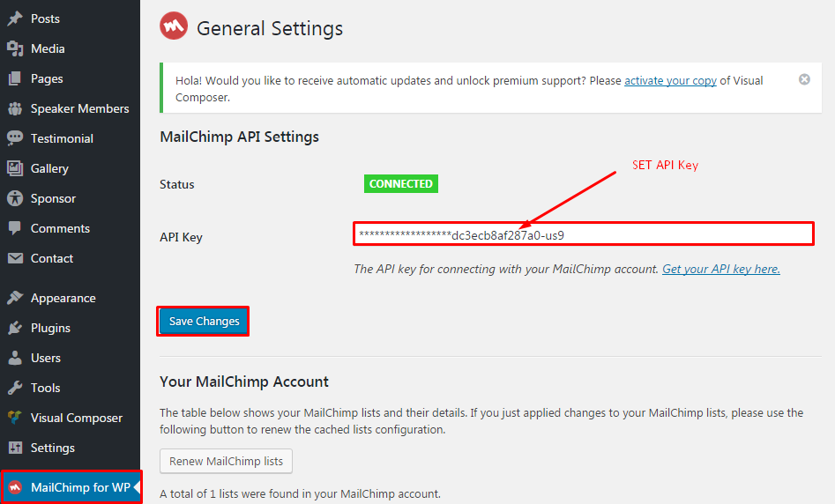Viewport: 835px width, 504px height.
Task: Open the Testimonial menu item
Action: tap(62, 138)
